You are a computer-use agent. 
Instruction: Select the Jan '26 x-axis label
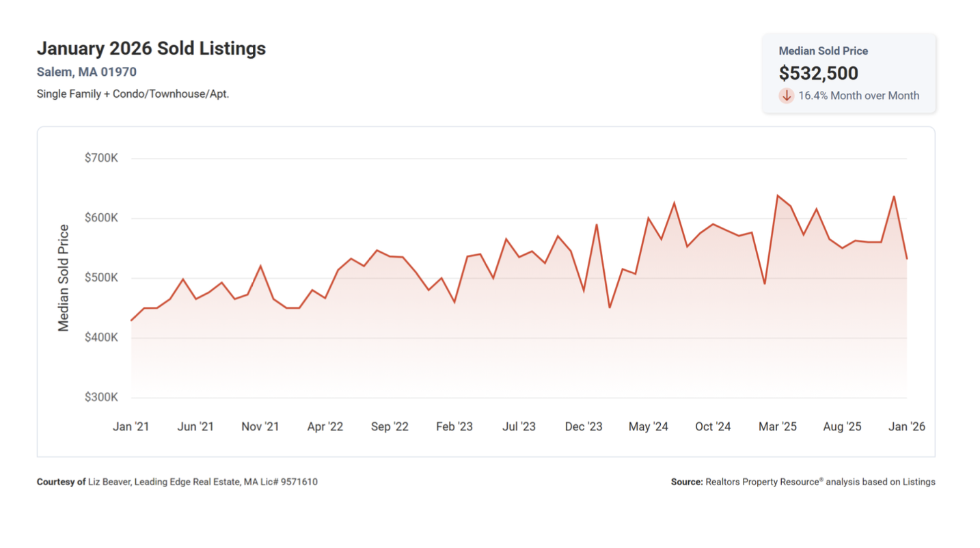(907, 426)
